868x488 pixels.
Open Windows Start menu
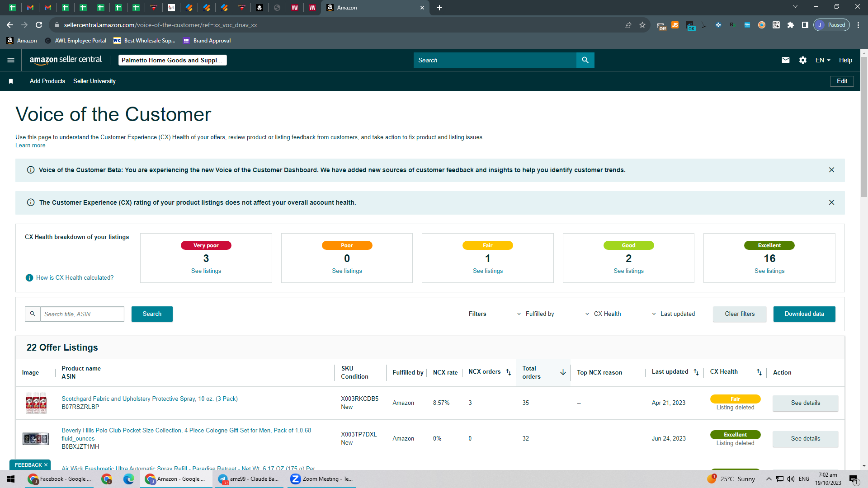coord(11,479)
